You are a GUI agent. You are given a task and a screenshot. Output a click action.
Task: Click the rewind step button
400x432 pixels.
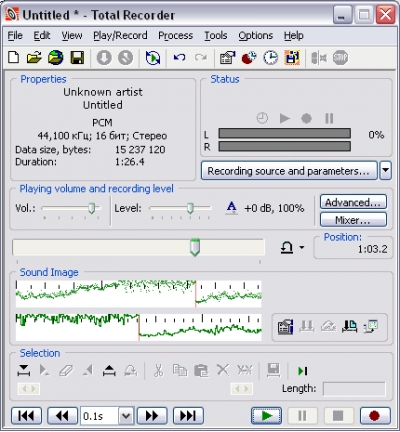[62, 416]
